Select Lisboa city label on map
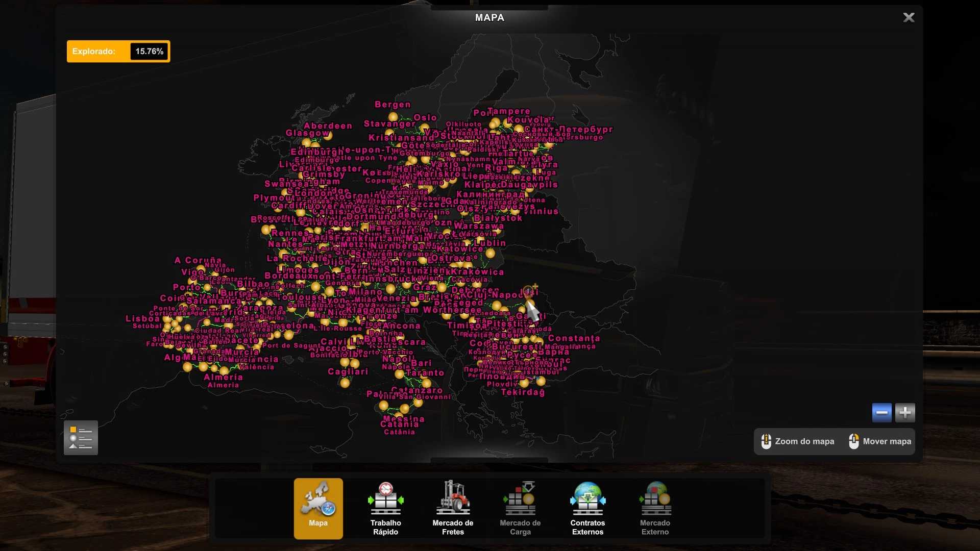Image resolution: width=980 pixels, height=551 pixels. coord(142,319)
